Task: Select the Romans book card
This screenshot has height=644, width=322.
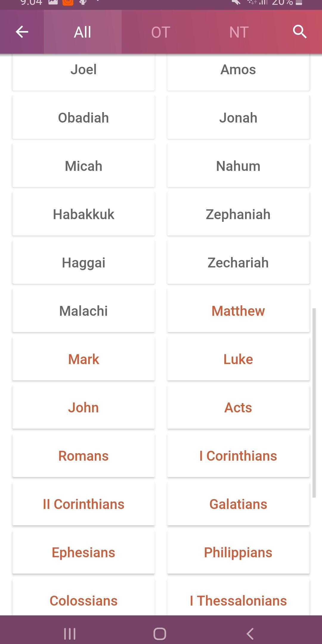Action: (x=83, y=456)
